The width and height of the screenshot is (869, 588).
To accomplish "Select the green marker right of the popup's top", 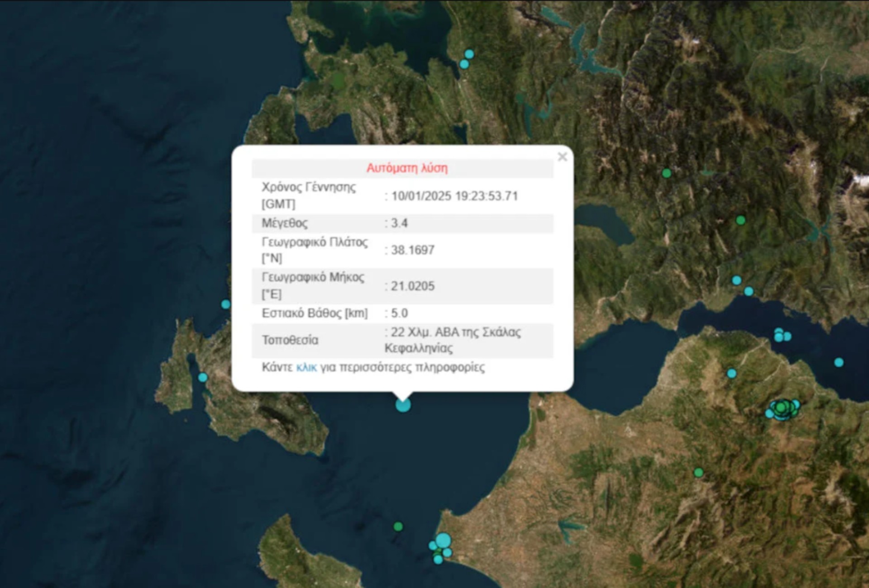I will coord(666,173).
